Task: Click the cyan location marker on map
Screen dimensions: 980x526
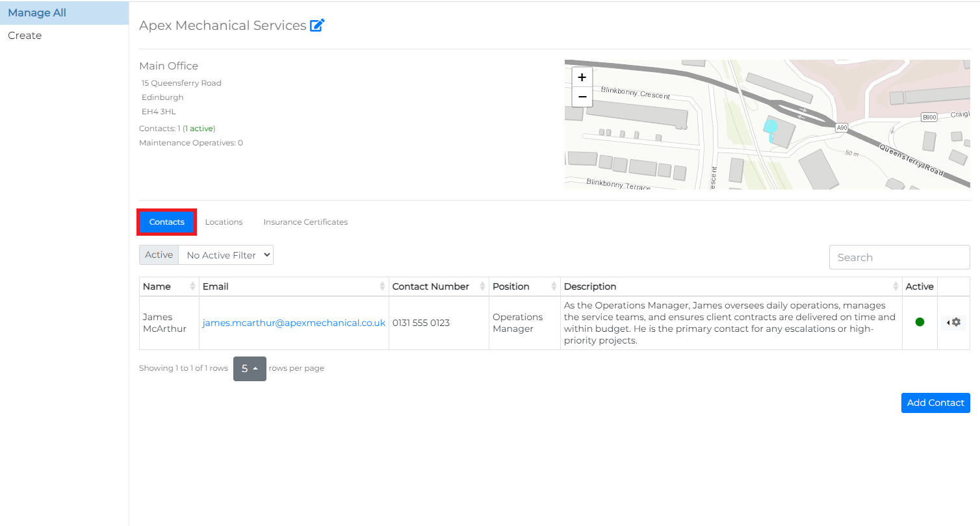Action: tap(771, 127)
